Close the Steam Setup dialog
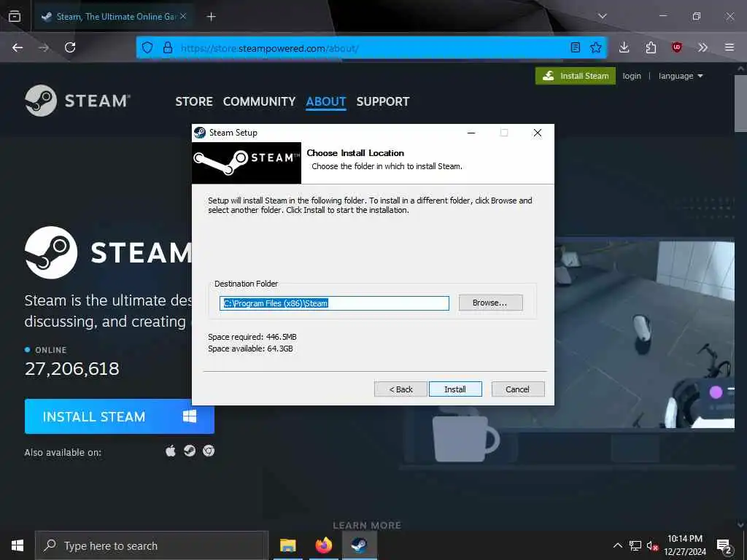747x560 pixels. 538,133
